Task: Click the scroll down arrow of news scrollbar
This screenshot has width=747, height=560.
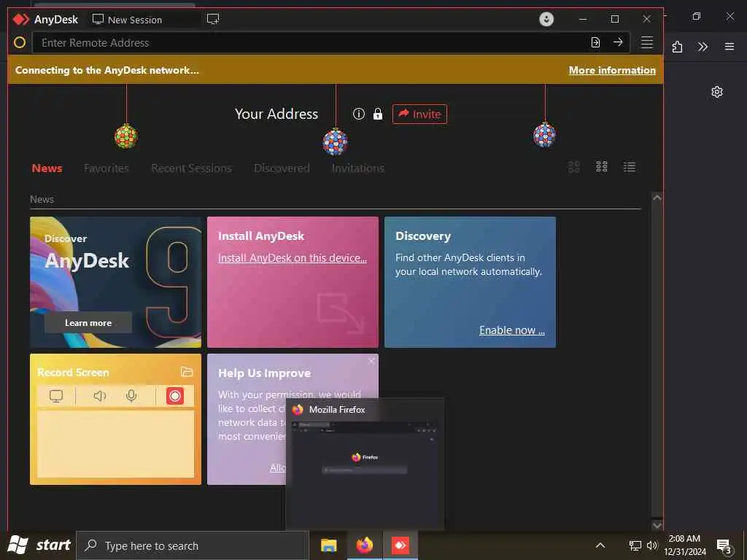Action: [x=657, y=525]
